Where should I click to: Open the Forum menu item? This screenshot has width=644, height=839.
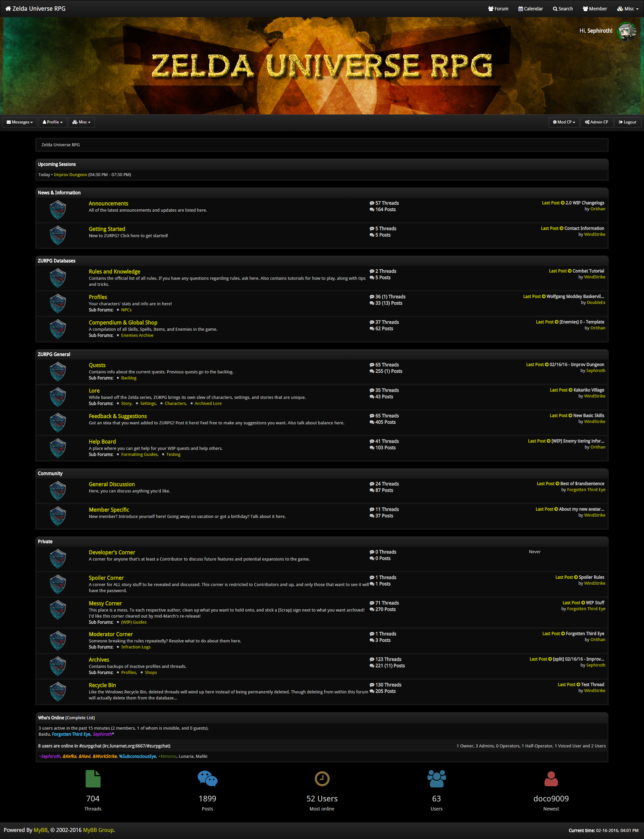[x=498, y=9]
